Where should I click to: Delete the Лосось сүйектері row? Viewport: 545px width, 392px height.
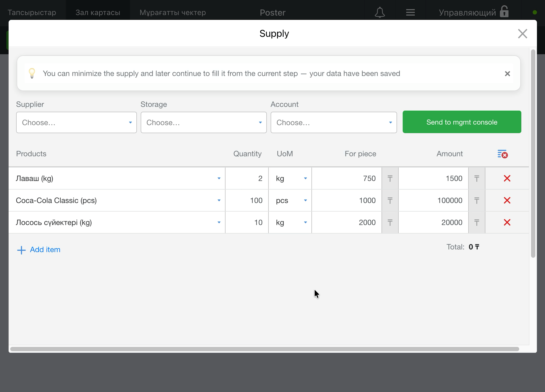pyautogui.click(x=507, y=222)
